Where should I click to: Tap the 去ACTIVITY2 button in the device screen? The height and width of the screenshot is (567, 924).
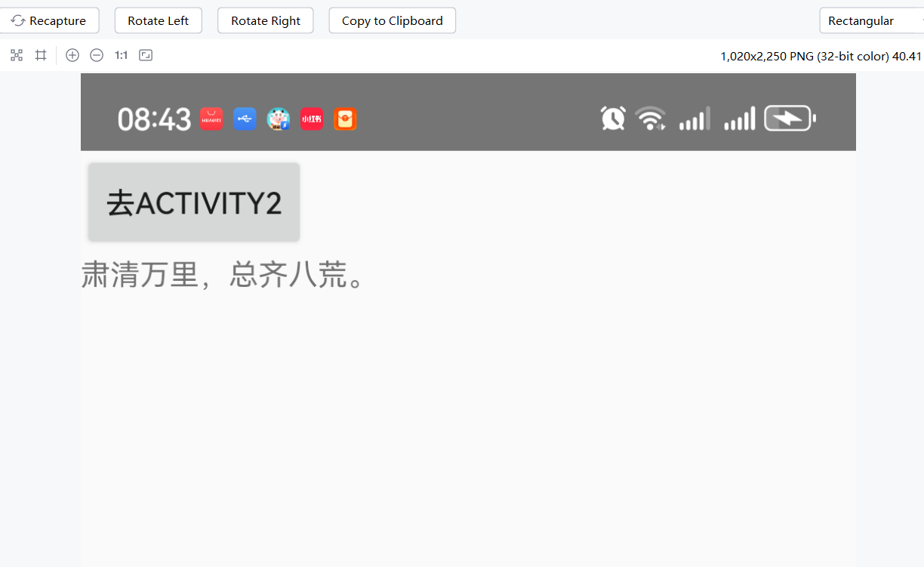(x=194, y=202)
